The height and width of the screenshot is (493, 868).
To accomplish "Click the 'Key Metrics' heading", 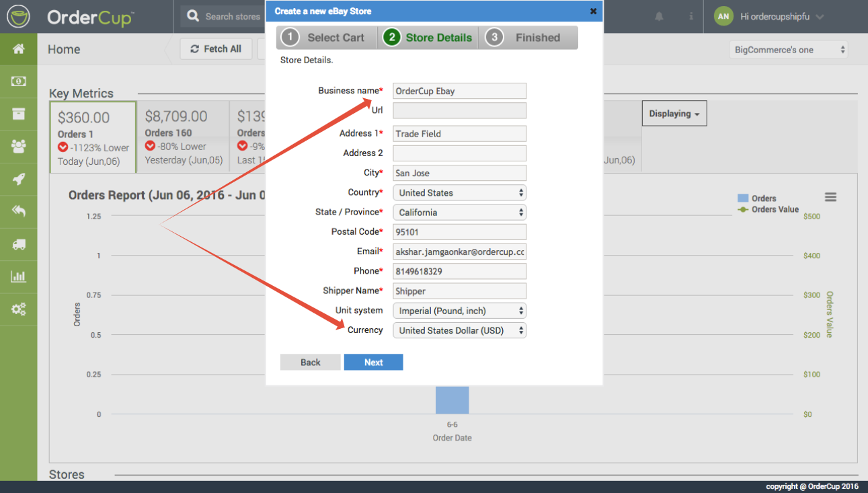I will pyautogui.click(x=81, y=93).
